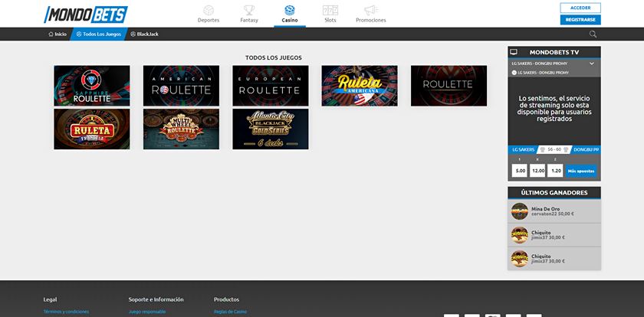644x317 pixels.
Task: Launch American Roulette game
Action: [181, 86]
